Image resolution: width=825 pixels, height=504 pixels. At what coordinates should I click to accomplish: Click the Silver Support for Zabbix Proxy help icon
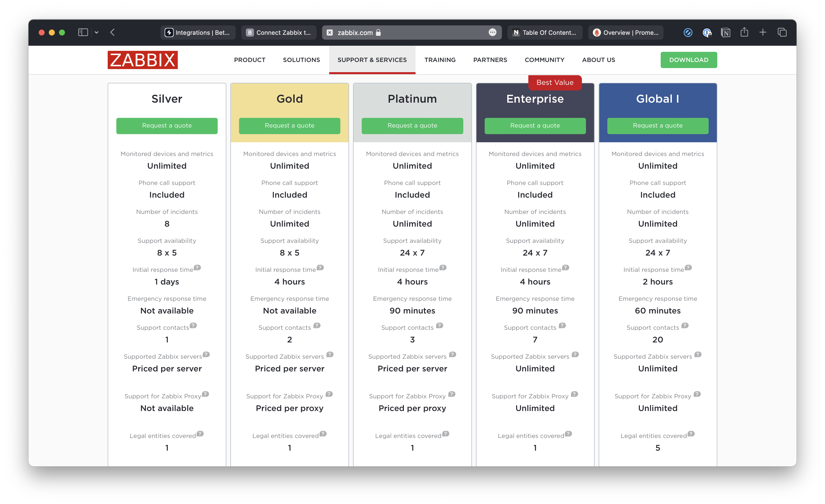point(205,394)
